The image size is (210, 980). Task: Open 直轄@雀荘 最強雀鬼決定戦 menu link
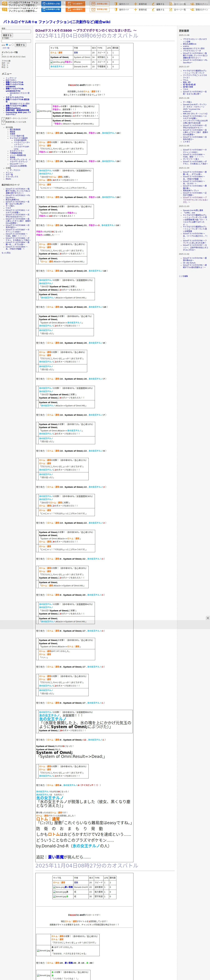(x=17, y=110)
